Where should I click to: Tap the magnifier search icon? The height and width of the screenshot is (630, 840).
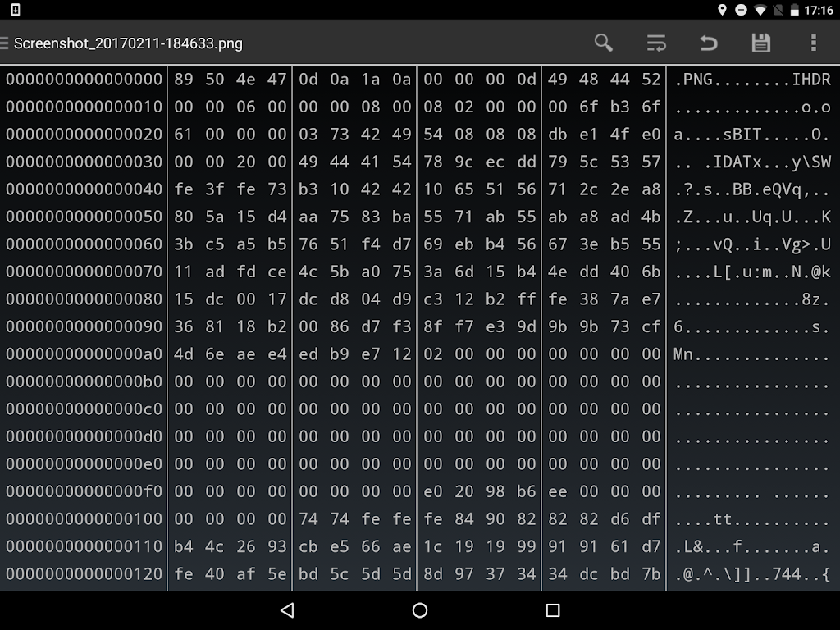pyautogui.click(x=604, y=43)
